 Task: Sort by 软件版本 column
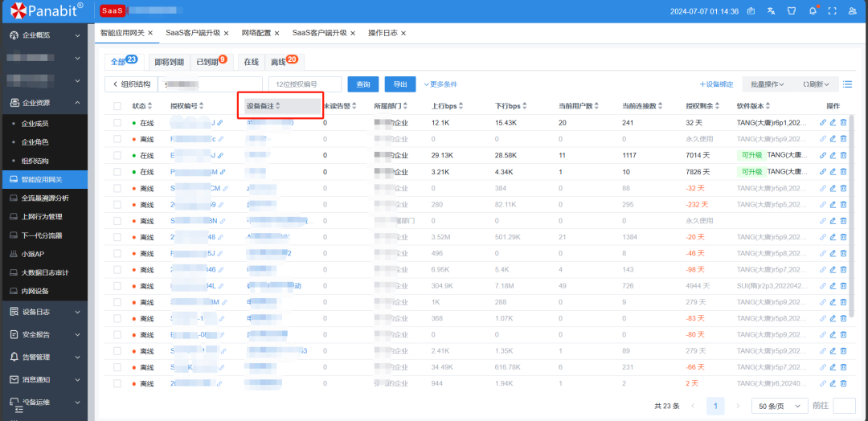(768, 106)
